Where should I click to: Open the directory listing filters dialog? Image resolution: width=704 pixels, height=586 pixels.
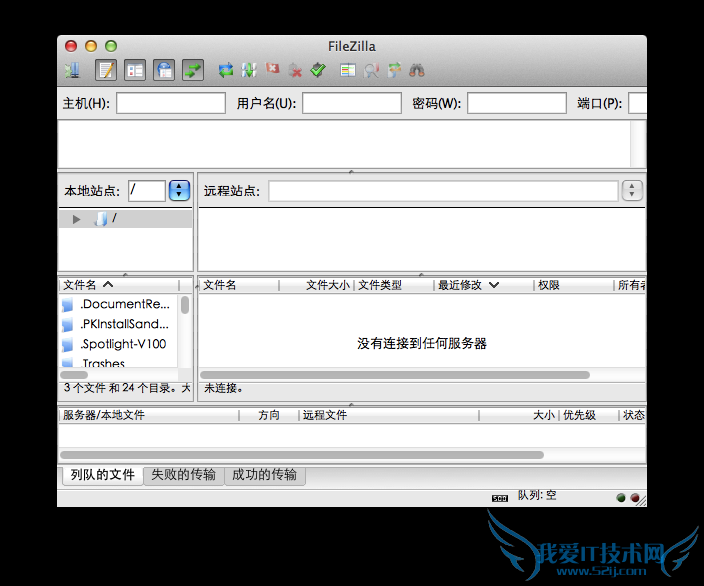click(348, 70)
